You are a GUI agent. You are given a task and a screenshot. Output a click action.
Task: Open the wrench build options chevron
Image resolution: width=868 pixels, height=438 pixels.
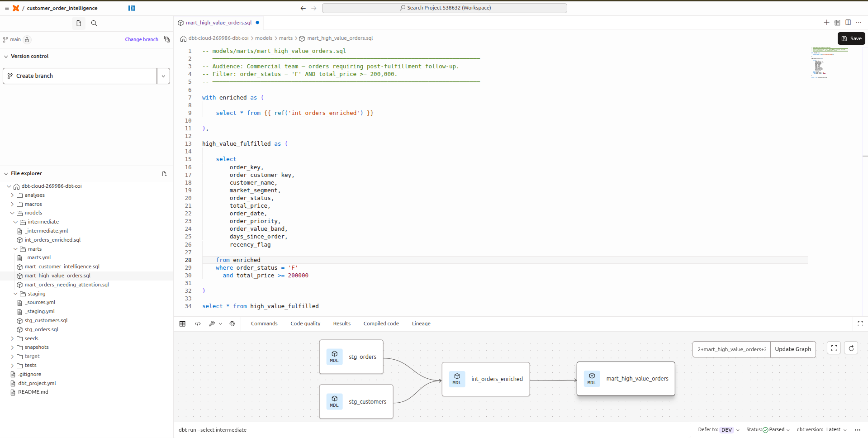point(220,324)
